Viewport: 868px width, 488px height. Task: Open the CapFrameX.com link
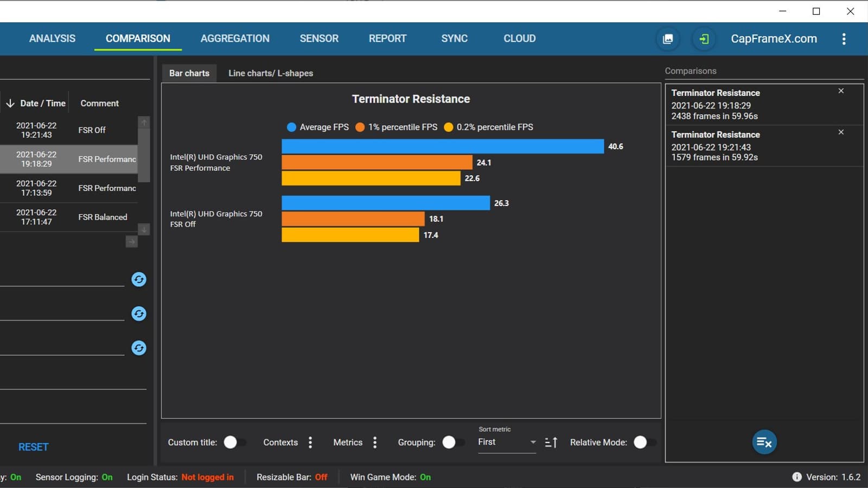[x=774, y=39]
